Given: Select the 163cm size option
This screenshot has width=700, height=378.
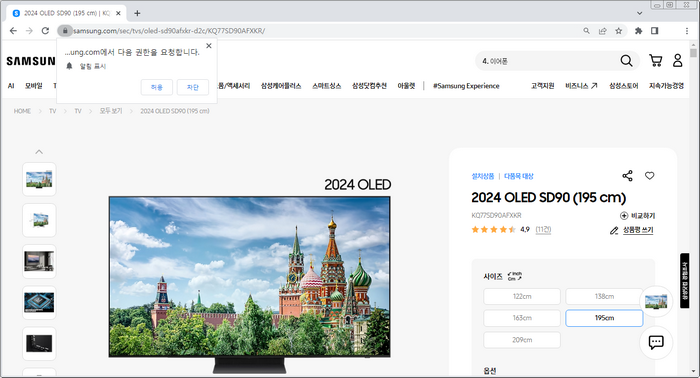Looking at the screenshot, I should click(522, 318).
